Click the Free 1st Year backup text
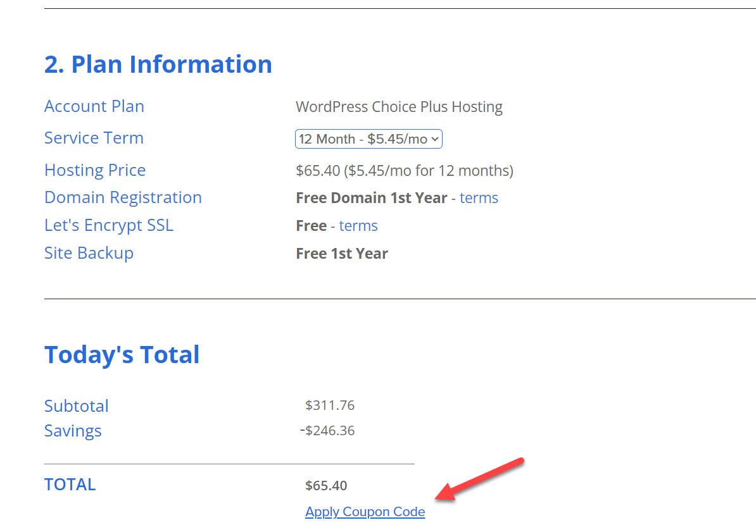 342,254
